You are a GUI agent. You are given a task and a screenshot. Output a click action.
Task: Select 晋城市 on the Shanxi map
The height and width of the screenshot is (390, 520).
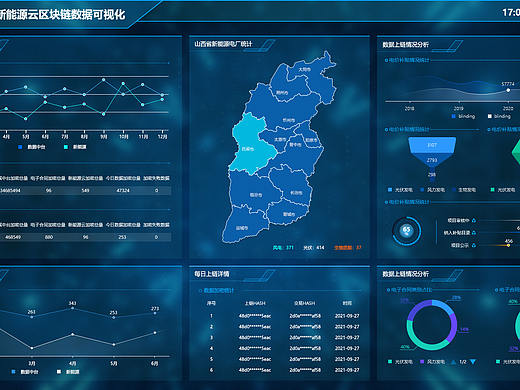point(289,214)
